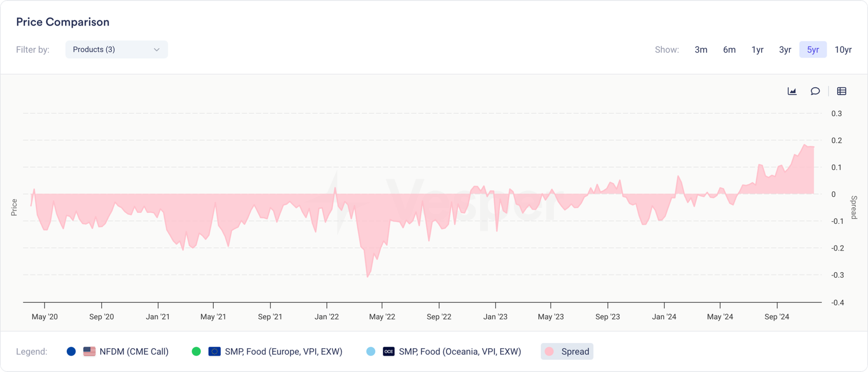
Task: Click the EU flag icon in legend
Action: pyautogui.click(x=214, y=351)
